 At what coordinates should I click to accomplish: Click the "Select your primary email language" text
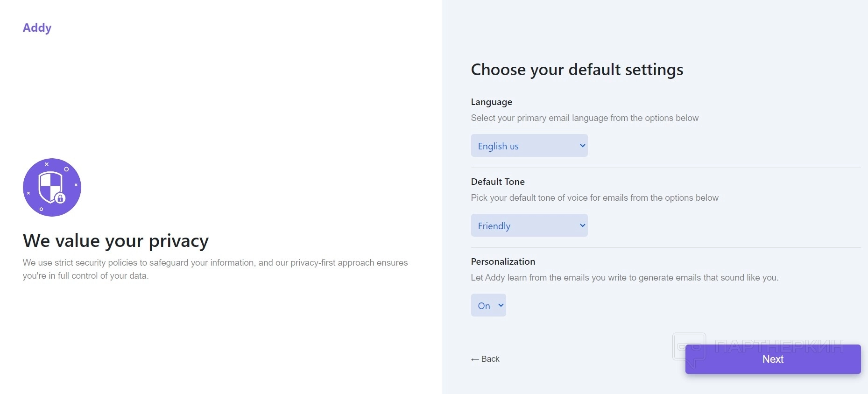pyautogui.click(x=585, y=118)
